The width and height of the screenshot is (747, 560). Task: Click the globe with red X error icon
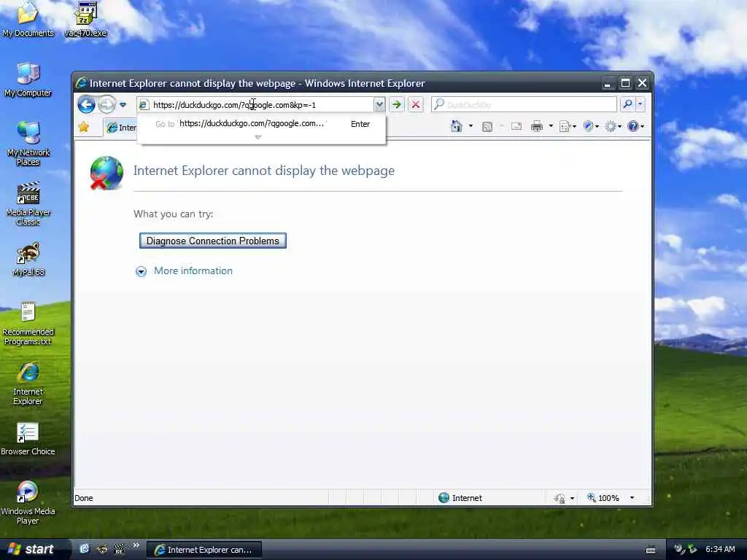click(x=107, y=173)
